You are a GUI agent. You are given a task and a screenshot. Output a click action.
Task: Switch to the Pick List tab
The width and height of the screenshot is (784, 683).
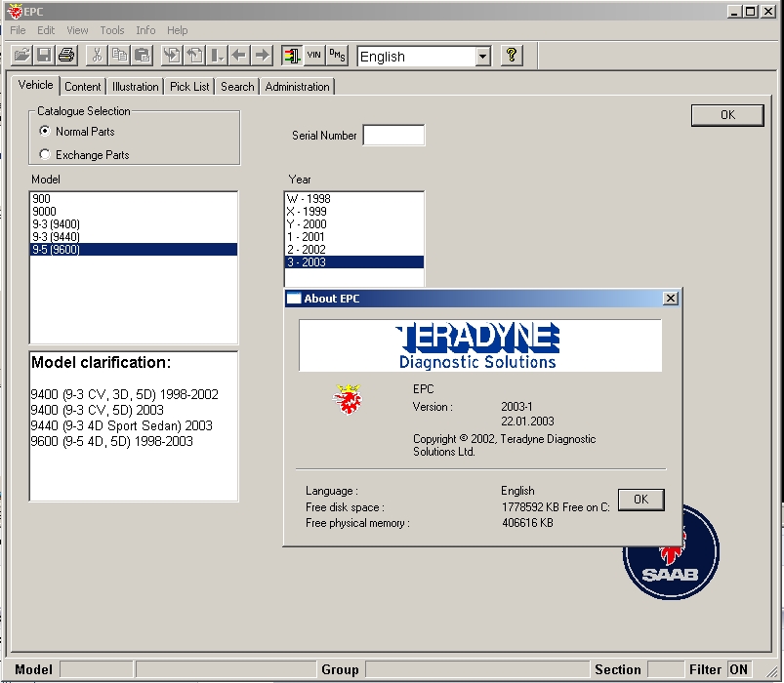tap(189, 87)
